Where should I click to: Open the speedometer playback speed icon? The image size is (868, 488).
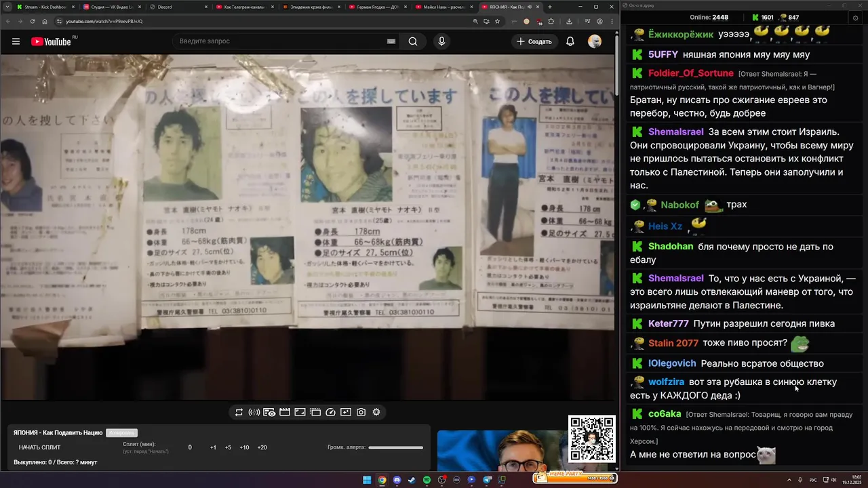pos(331,412)
